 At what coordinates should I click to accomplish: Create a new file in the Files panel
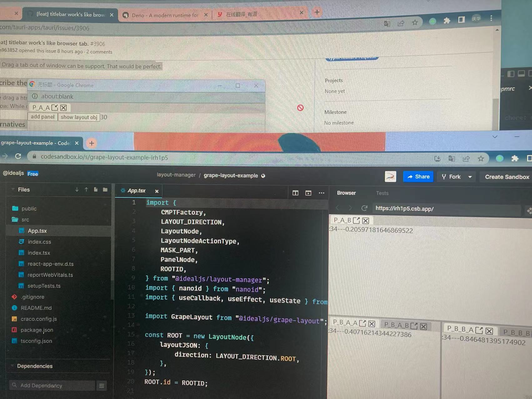pos(95,189)
